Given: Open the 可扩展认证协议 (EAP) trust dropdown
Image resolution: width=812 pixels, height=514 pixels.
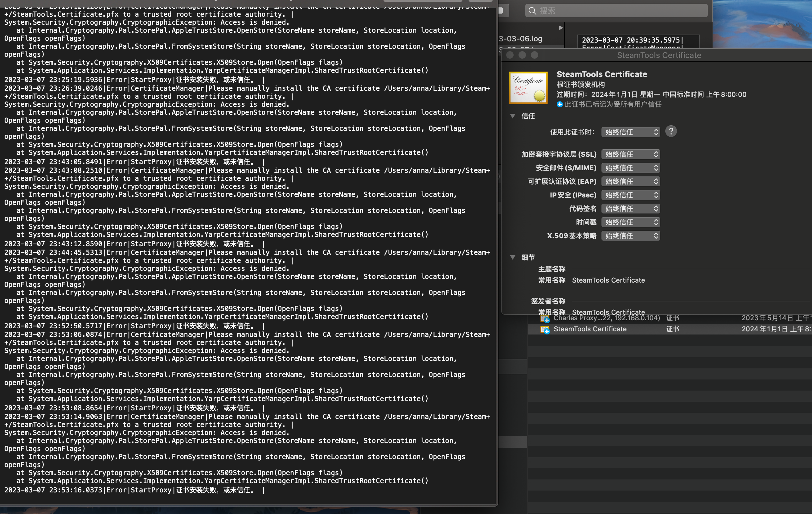Looking at the screenshot, I should coord(631,181).
